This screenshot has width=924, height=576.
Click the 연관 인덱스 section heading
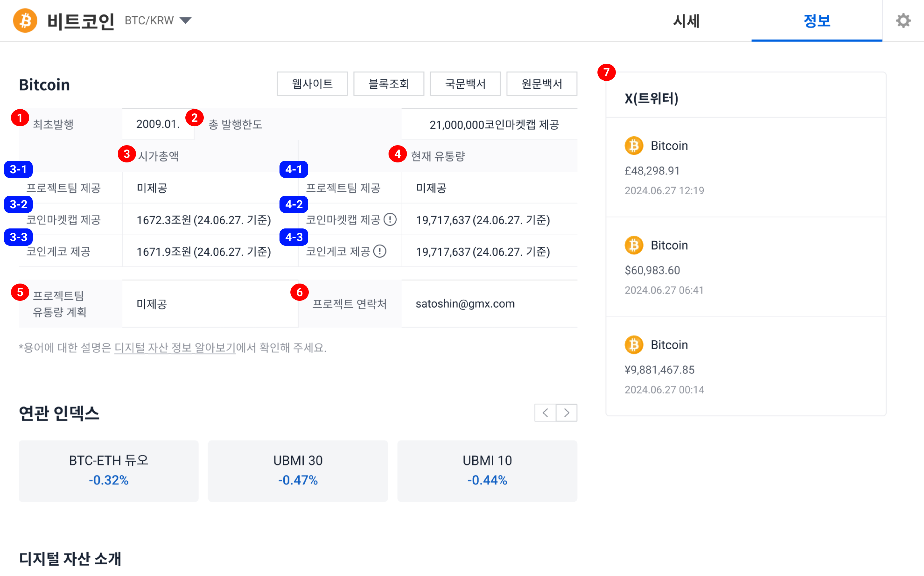click(x=59, y=413)
